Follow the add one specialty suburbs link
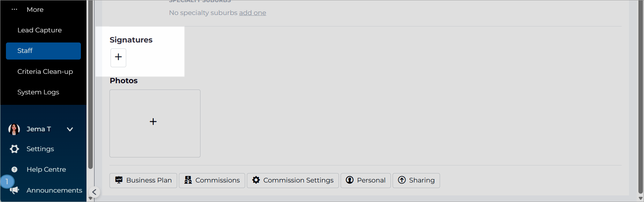 pos(252,13)
